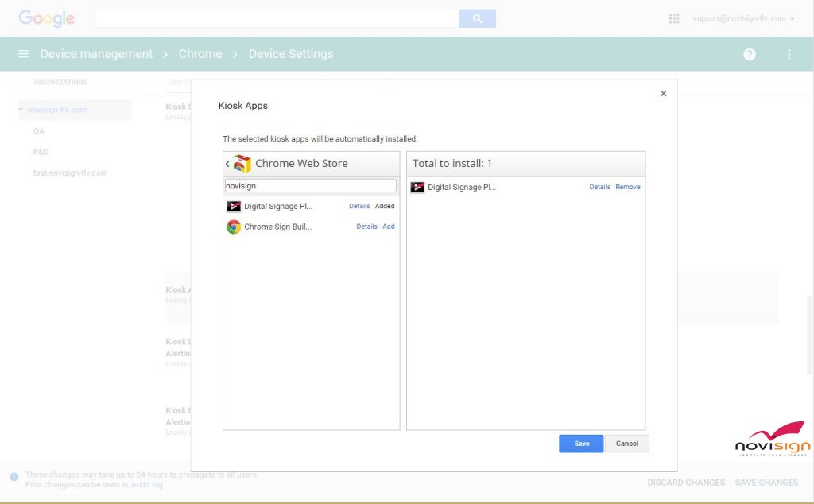The width and height of the screenshot is (814, 504).
Task: Close the Kiosk Apps dialog
Action: pyautogui.click(x=663, y=94)
